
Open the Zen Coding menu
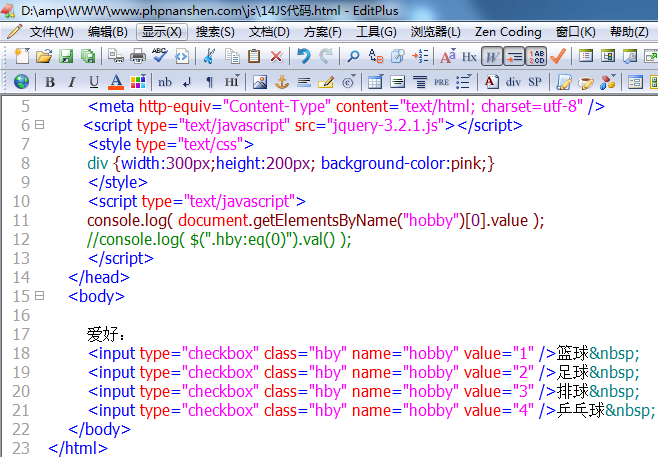click(508, 32)
